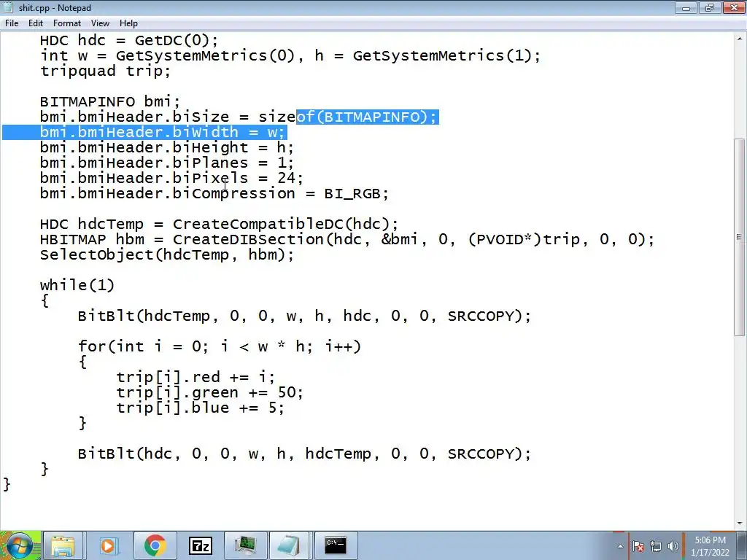The image size is (747, 560).
Task: Click the Windows Start orb
Action: [19, 545]
